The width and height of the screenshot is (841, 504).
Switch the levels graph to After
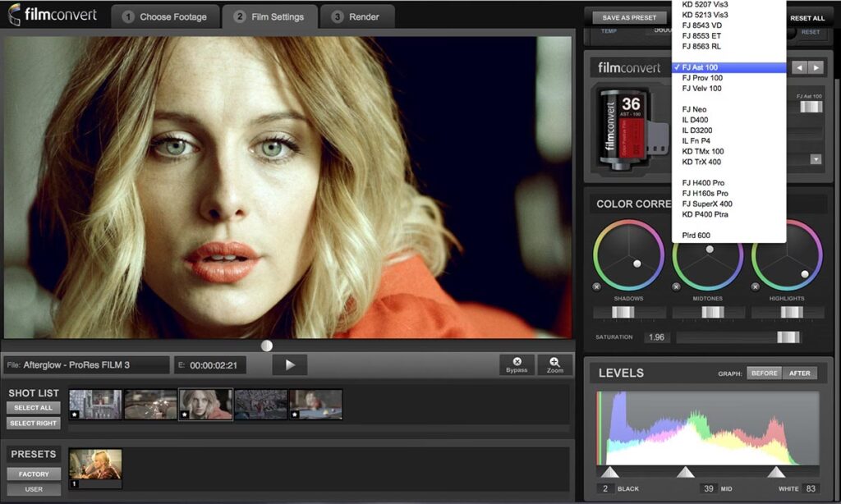tap(800, 373)
